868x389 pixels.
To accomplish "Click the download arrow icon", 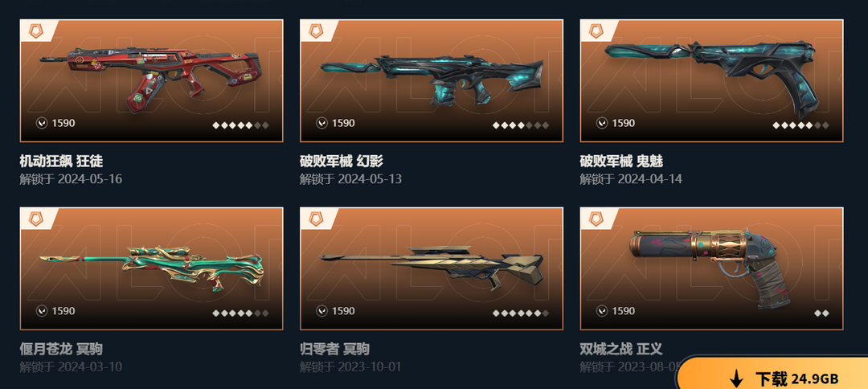I will click(737, 379).
